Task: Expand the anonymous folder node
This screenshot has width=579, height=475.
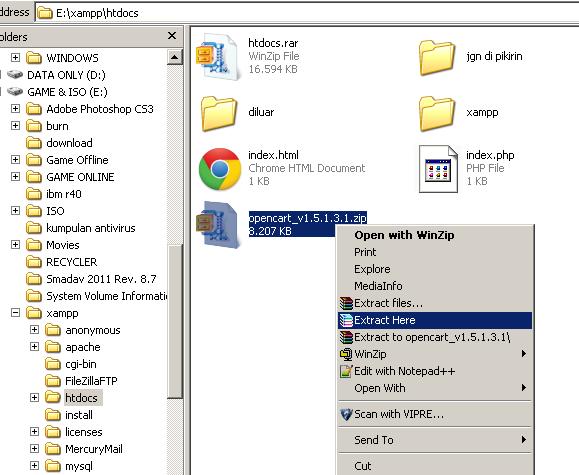Action: pos(34,329)
